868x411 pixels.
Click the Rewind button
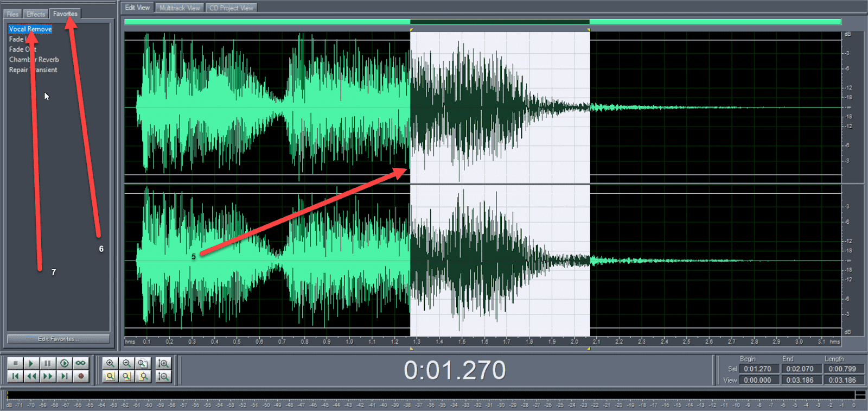point(31,376)
